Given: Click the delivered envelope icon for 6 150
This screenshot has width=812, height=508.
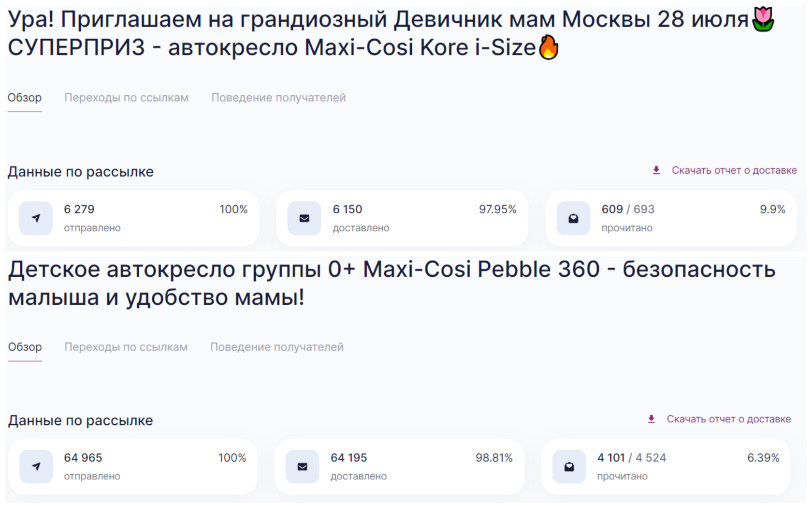Looking at the screenshot, I should 304,218.
